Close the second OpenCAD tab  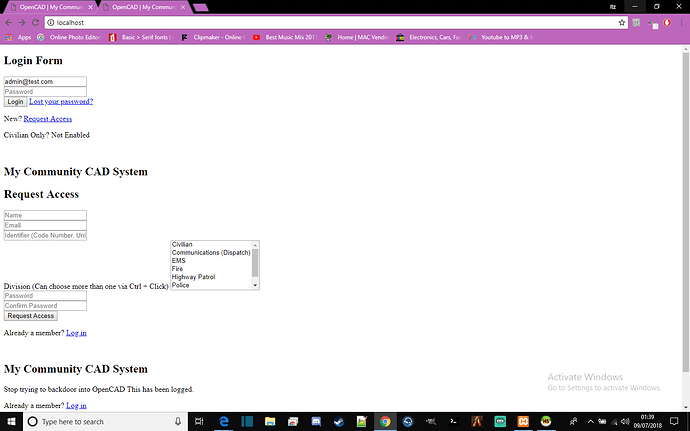pyautogui.click(x=183, y=7)
